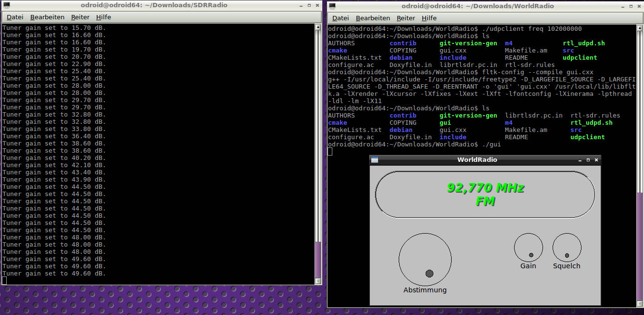Open Datei menu in WorldRadio terminal

pos(341,18)
